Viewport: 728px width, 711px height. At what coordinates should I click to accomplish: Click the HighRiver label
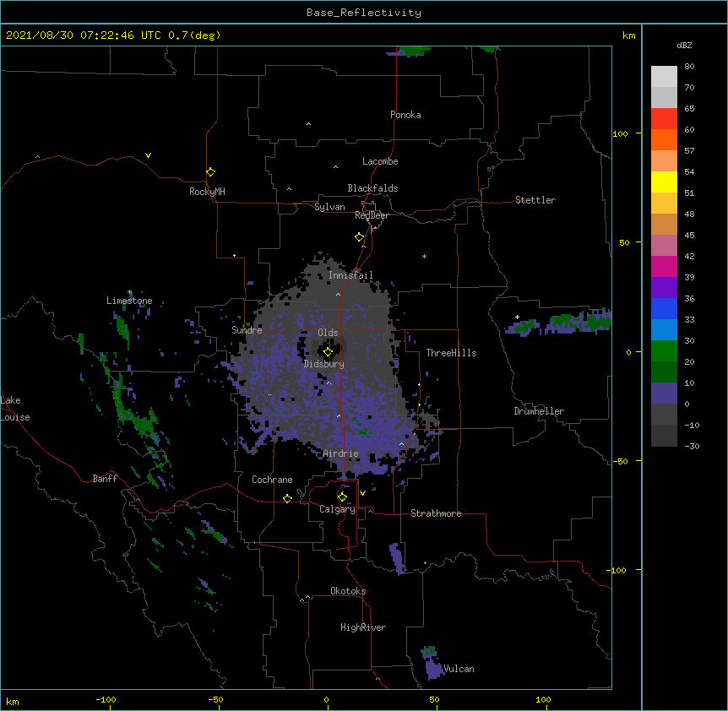pyautogui.click(x=363, y=627)
